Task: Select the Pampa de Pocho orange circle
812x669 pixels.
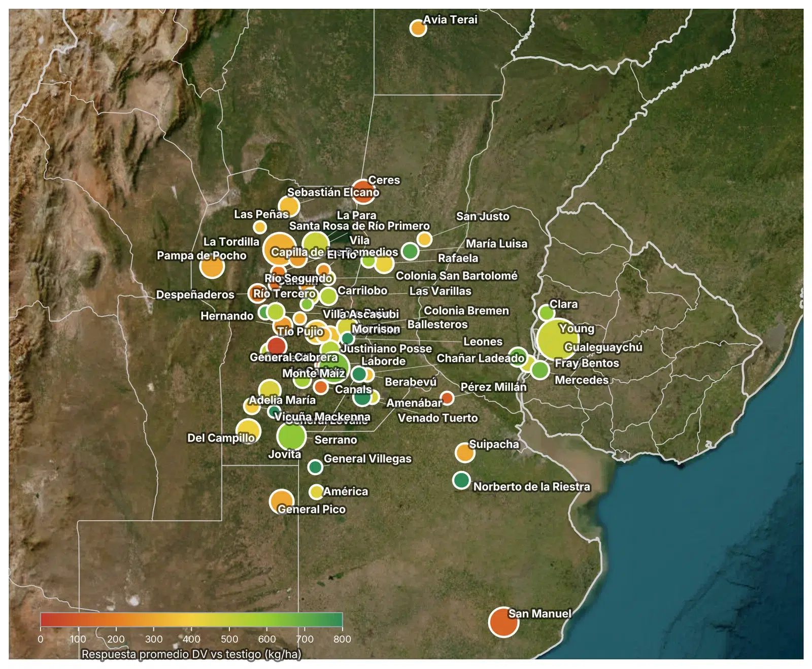Action: pyautogui.click(x=212, y=266)
